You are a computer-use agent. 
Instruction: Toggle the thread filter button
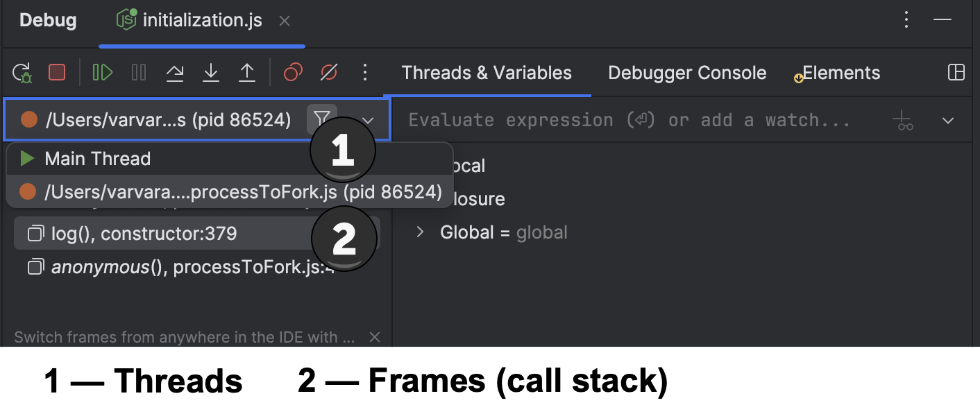coord(321,119)
